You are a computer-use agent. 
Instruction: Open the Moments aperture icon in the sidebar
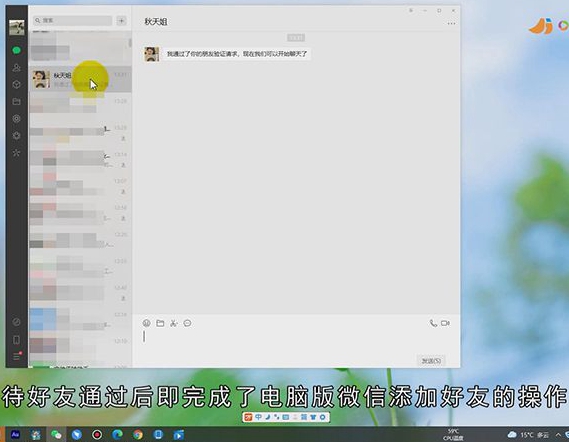point(16,118)
